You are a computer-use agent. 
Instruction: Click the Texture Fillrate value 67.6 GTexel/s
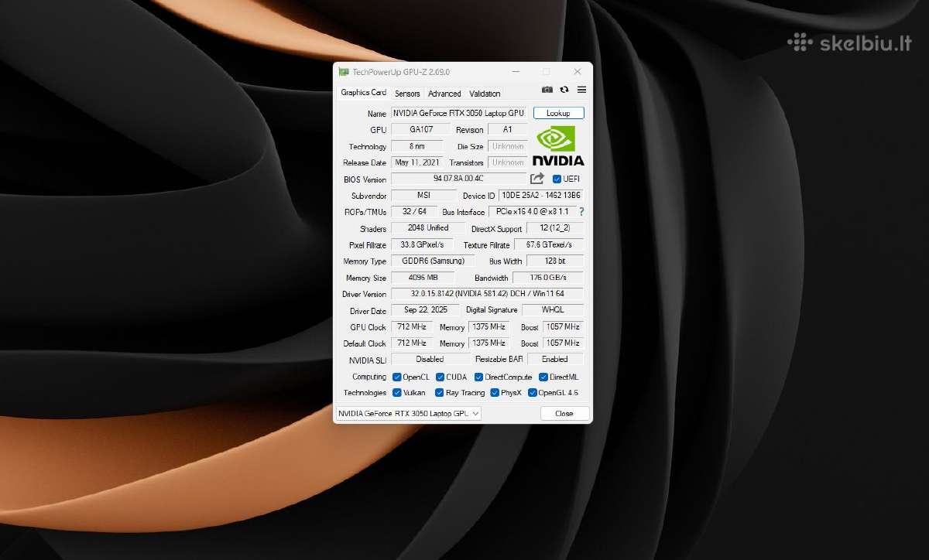[x=550, y=245]
